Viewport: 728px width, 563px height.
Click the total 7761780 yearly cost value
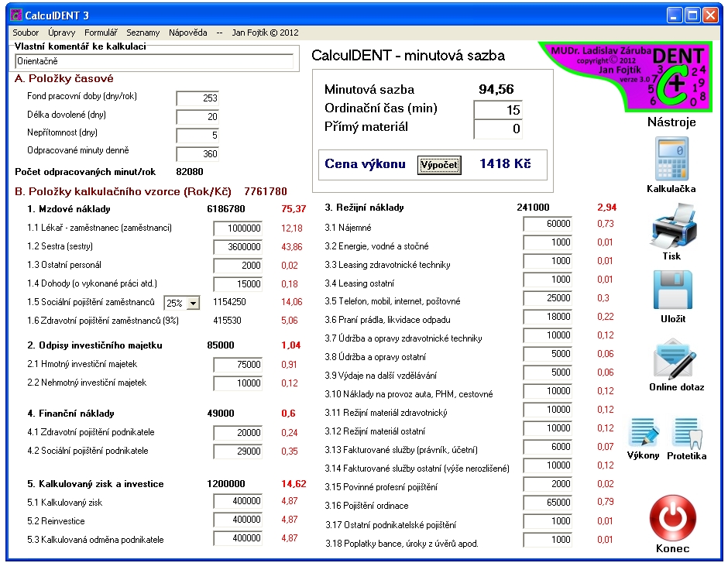tap(266, 191)
